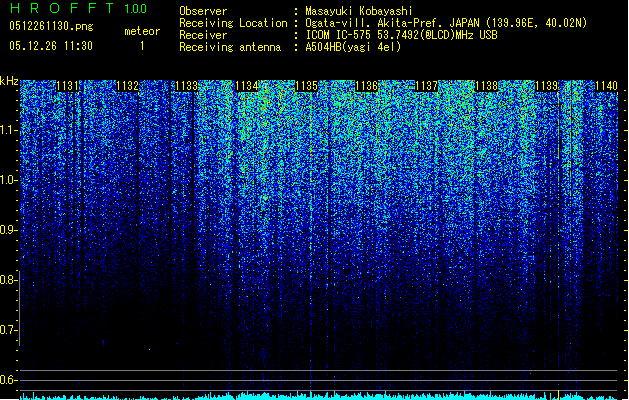Click the 0.7 kHz axis tick label
Viewport: 629px width, 400px height.
coord(8,330)
